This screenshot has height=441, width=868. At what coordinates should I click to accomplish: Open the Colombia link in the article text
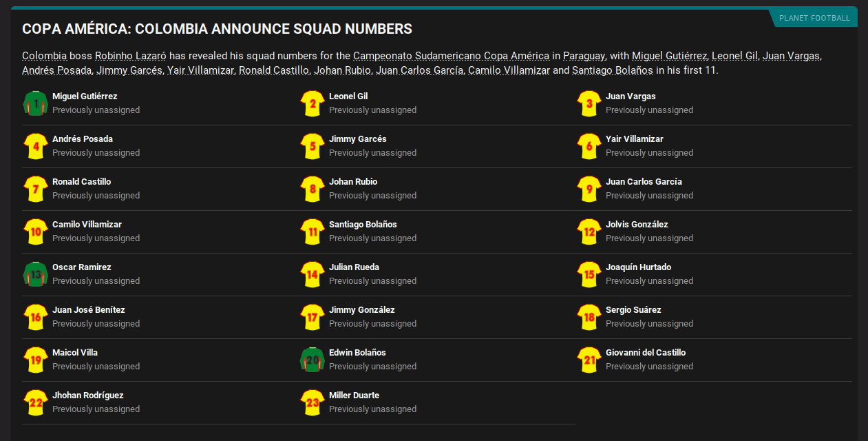(44, 56)
